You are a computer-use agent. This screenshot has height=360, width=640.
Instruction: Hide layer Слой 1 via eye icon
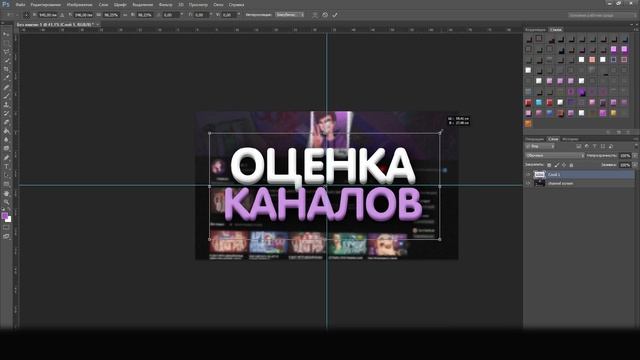528,175
